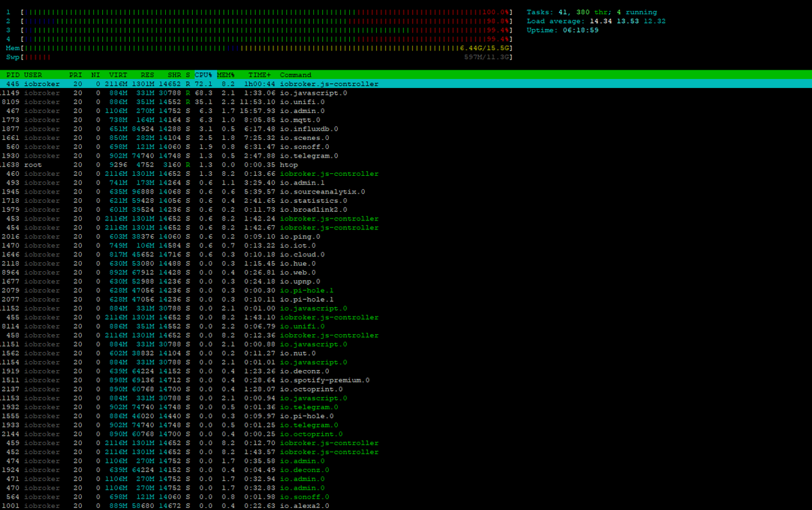The height and width of the screenshot is (510, 812).
Task: Select the PID 8114 io.unifi.0 row
Action: (x=406, y=326)
